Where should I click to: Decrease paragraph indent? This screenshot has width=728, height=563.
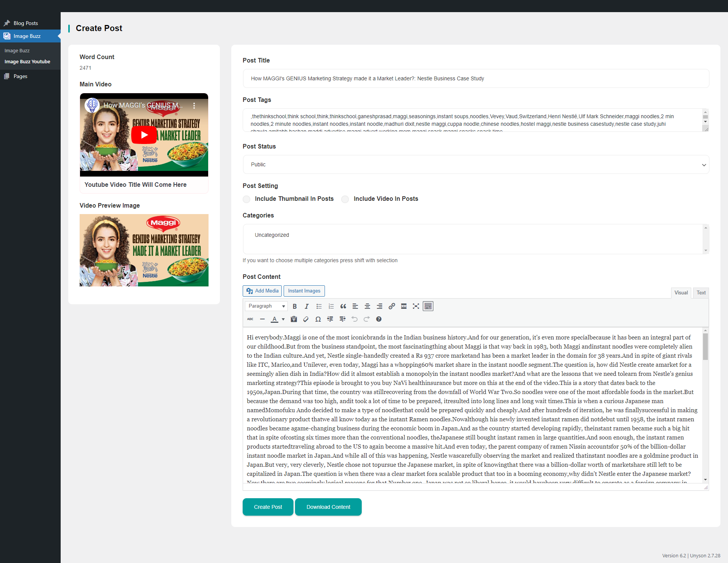coord(330,319)
